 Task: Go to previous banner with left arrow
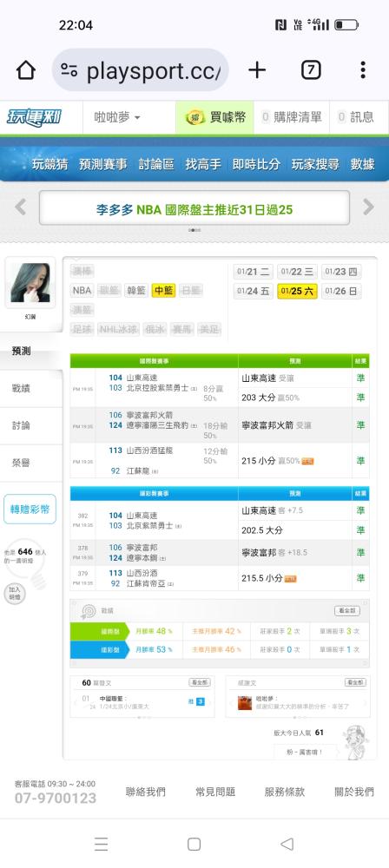pos(21,207)
